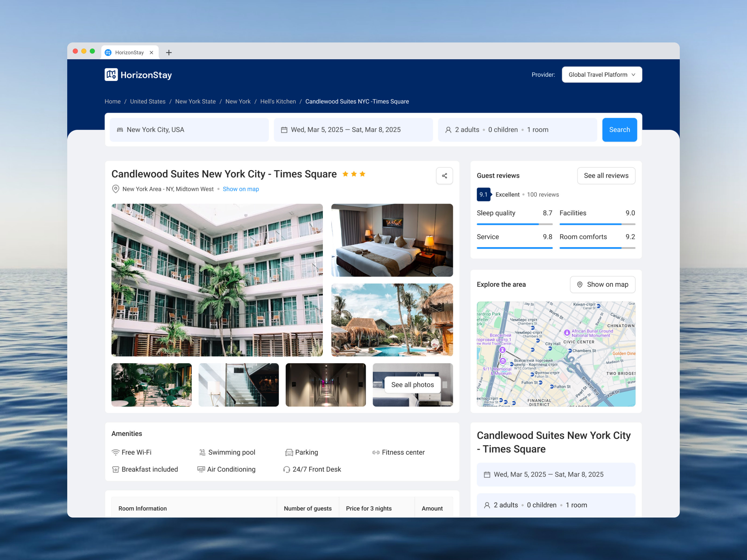Open the bedroom photo

point(392,240)
